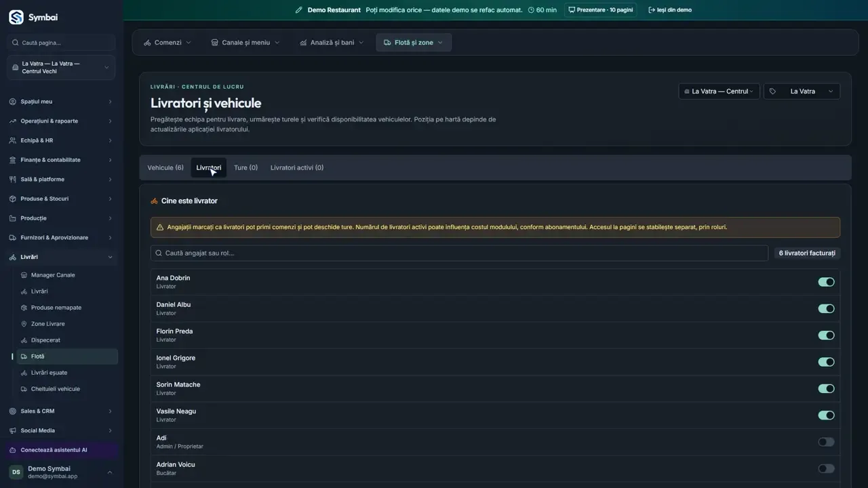Image resolution: width=868 pixels, height=488 pixels.
Task: Click Ieși din demo link
Action: 670,10
